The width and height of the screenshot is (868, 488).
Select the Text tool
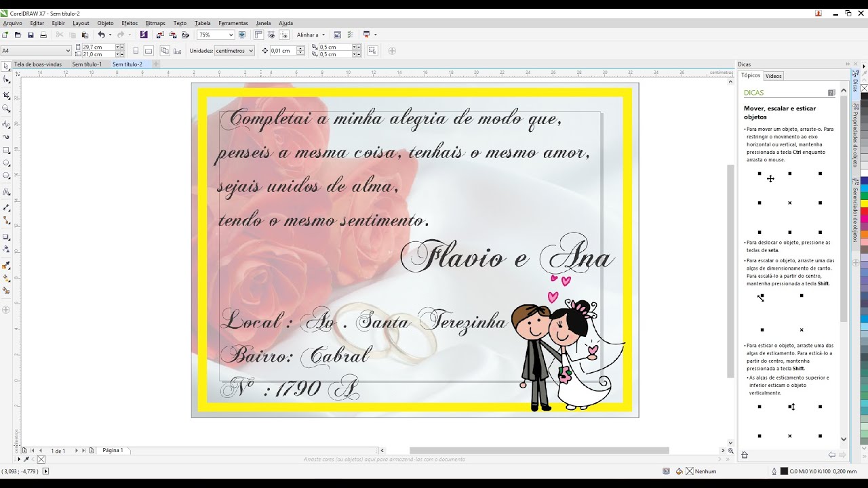tap(6, 192)
